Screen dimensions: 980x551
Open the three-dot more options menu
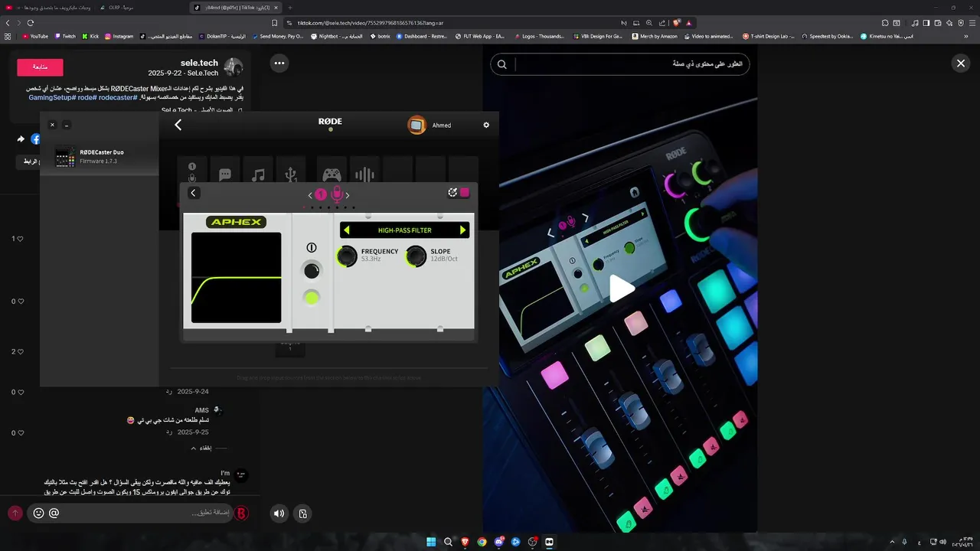279,64
